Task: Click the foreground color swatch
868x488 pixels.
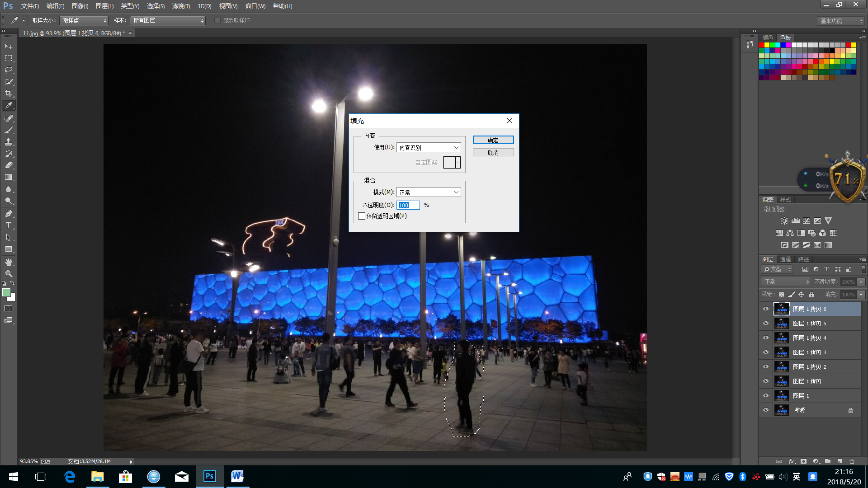Action: point(6,293)
